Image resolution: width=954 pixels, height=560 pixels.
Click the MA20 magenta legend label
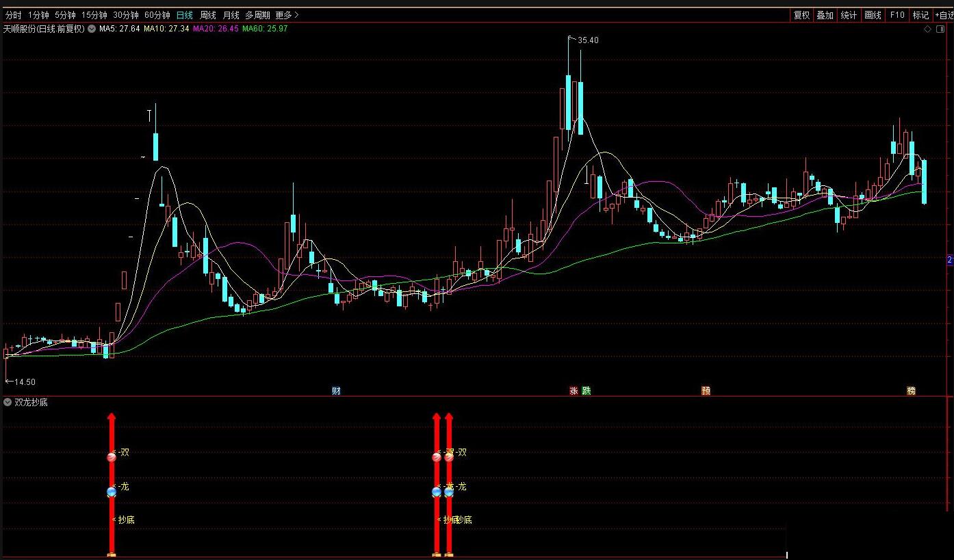216,29
